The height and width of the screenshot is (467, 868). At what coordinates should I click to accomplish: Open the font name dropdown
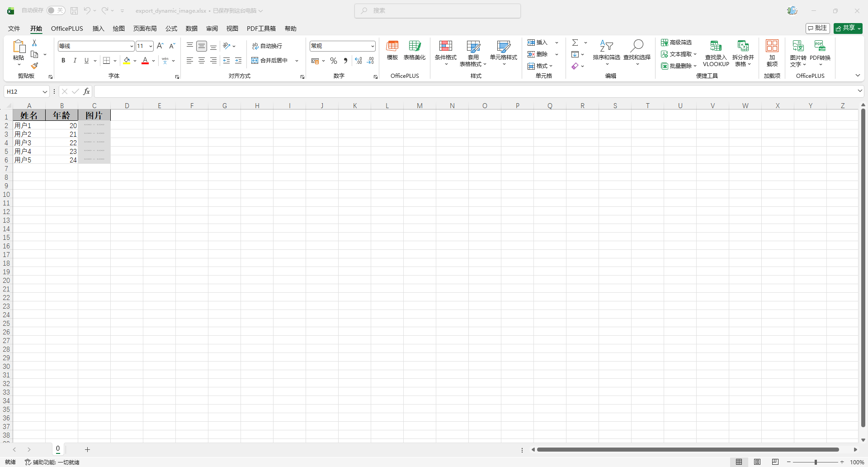132,46
